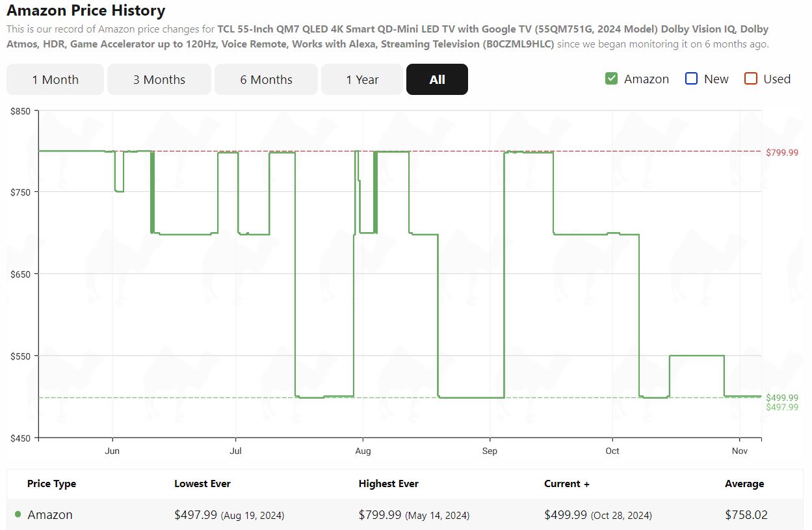Click the $758.02 average price value
812x530 pixels.
[746, 514]
